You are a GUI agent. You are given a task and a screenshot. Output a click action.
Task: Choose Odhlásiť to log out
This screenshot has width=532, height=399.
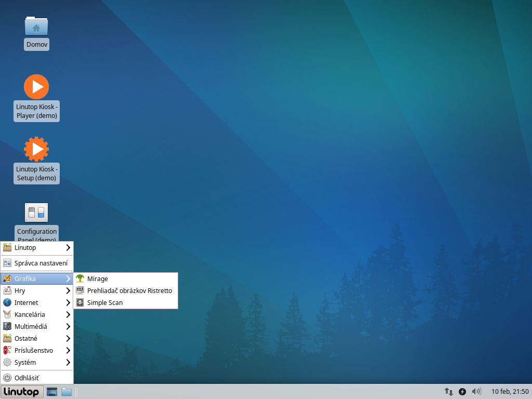[37, 378]
